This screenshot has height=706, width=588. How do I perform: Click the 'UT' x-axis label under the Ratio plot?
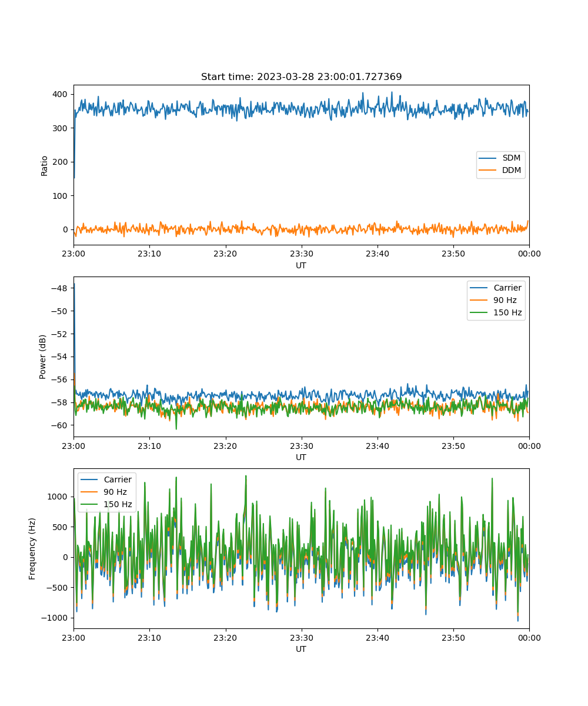pos(301,265)
